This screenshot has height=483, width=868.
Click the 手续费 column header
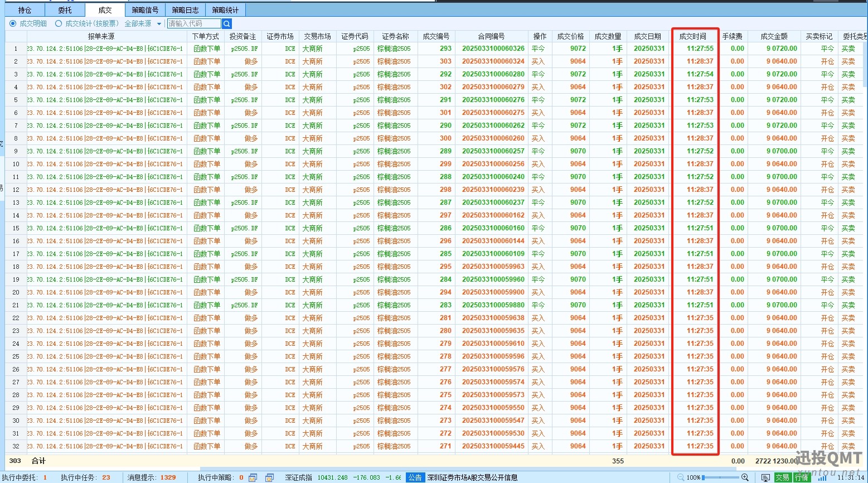(732, 36)
